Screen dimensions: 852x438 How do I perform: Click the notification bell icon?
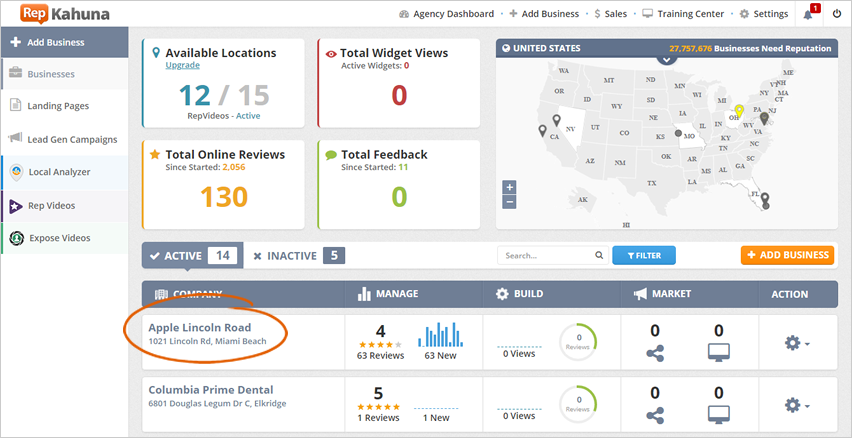coord(808,14)
